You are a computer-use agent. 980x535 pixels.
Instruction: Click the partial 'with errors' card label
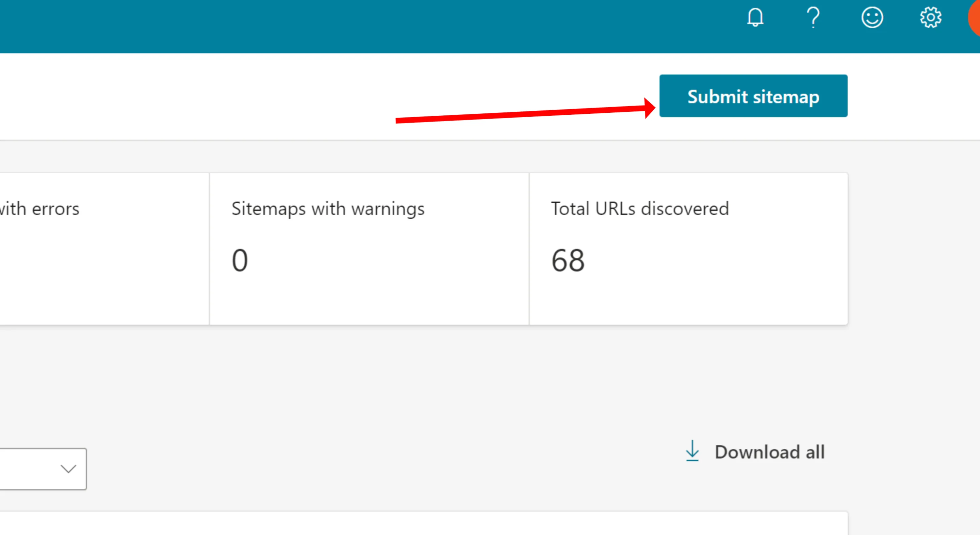coord(39,209)
